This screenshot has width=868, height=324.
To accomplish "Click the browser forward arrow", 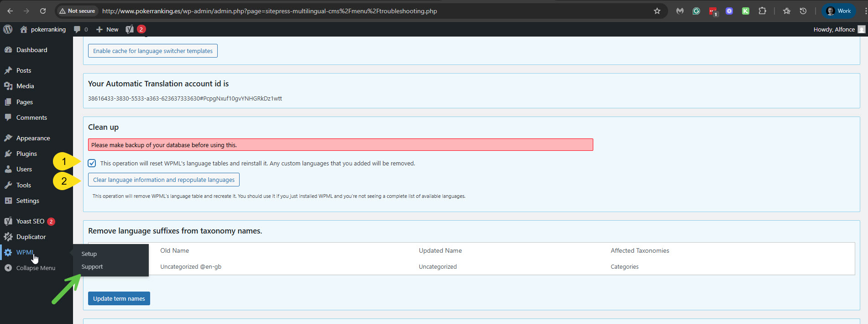I will click(26, 11).
